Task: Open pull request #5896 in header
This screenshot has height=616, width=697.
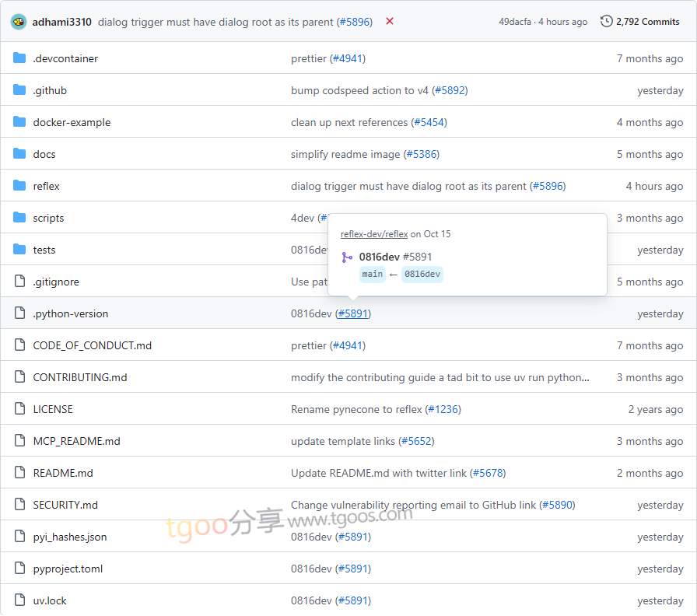Action: pos(355,22)
